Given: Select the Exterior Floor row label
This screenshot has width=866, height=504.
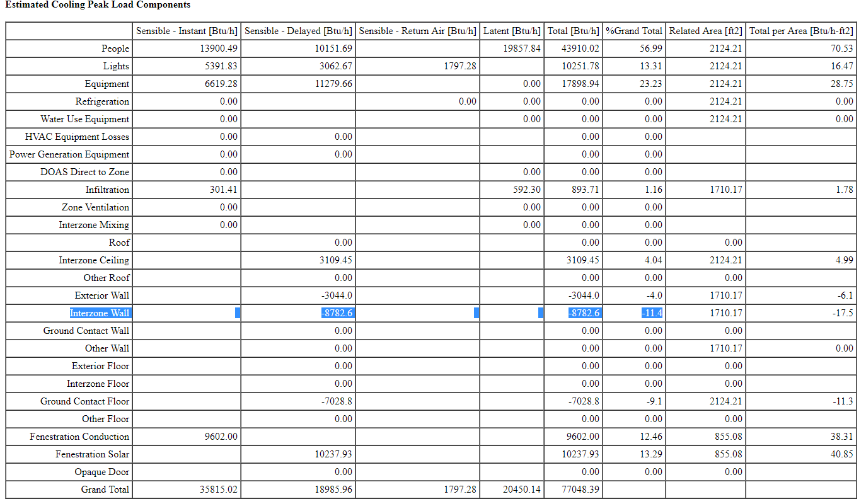Looking at the screenshot, I should pyautogui.click(x=101, y=366).
